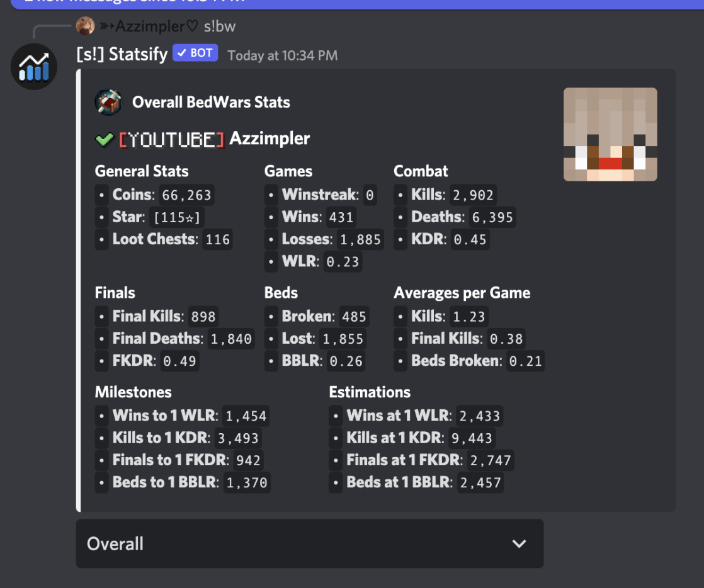Screen dimensions: 704x588
Task: Click the chevron arrow on Overall dropdown
Action: pyautogui.click(x=519, y=543)
